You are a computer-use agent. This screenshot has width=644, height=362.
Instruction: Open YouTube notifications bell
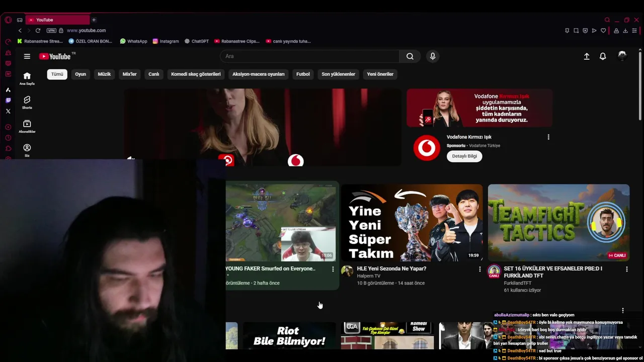(x=603, y=56)
